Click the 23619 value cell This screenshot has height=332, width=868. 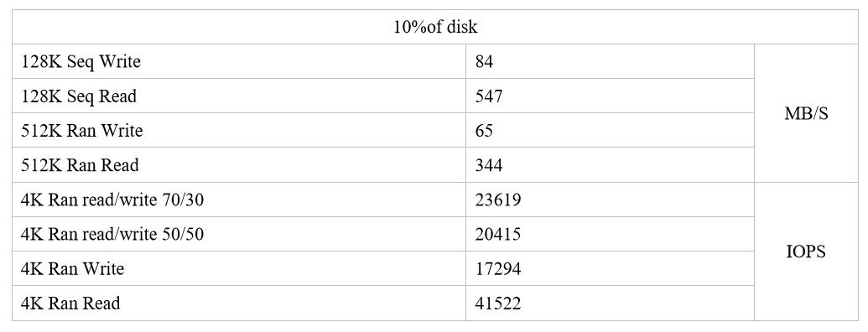tap(610, 200)
